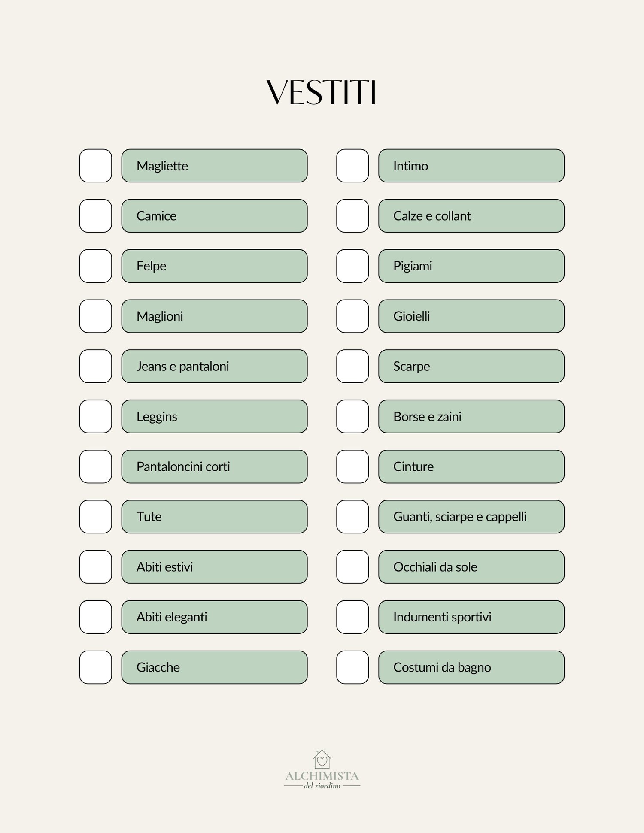Mark the Felpe checkbox

click(96, 266)
